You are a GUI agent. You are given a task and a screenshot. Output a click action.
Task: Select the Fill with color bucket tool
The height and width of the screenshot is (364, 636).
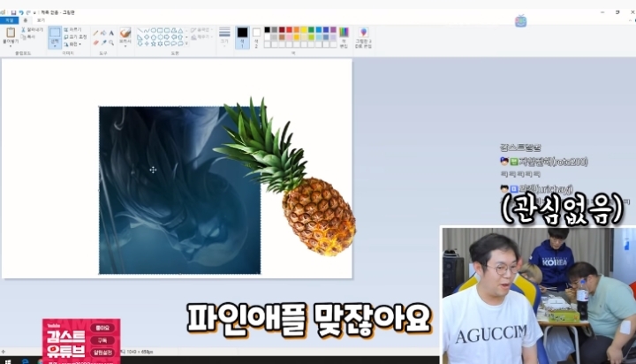pos(103,33)
